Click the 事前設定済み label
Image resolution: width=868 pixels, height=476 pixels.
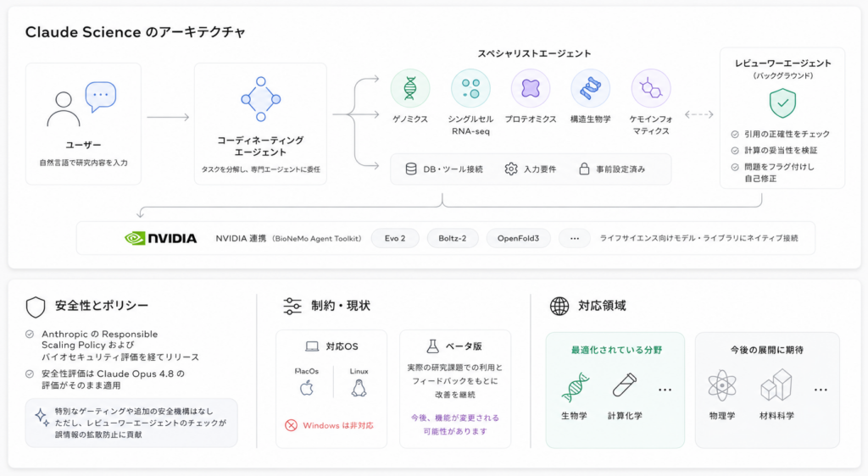(x=620, y=169)
